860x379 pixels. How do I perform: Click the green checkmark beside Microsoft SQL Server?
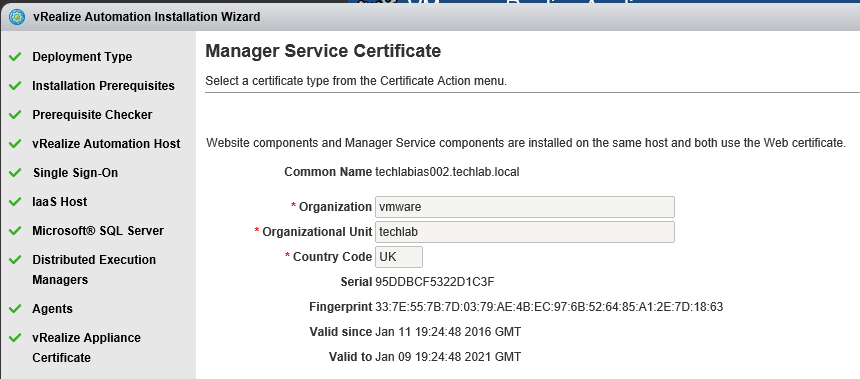(15, 231)
